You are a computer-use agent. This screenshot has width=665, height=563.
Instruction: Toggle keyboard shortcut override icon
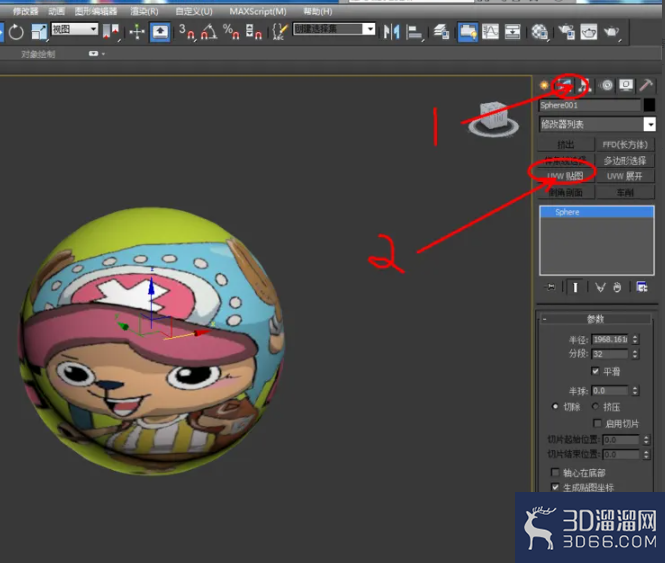[160, 32]
